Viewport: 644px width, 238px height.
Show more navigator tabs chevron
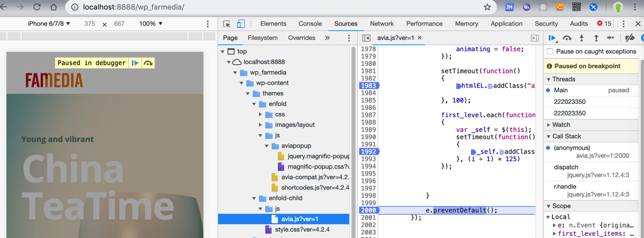click(327, 38)
